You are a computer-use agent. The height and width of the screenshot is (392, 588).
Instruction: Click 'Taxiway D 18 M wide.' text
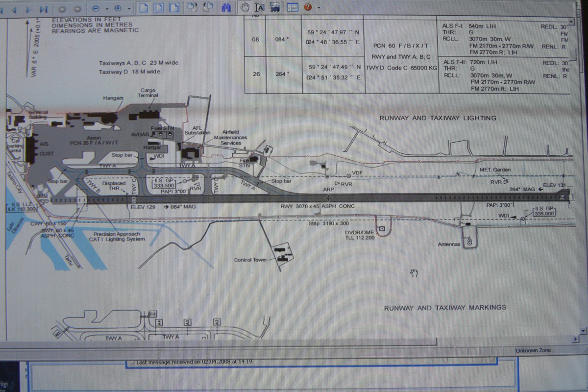(x=130, y=72)
